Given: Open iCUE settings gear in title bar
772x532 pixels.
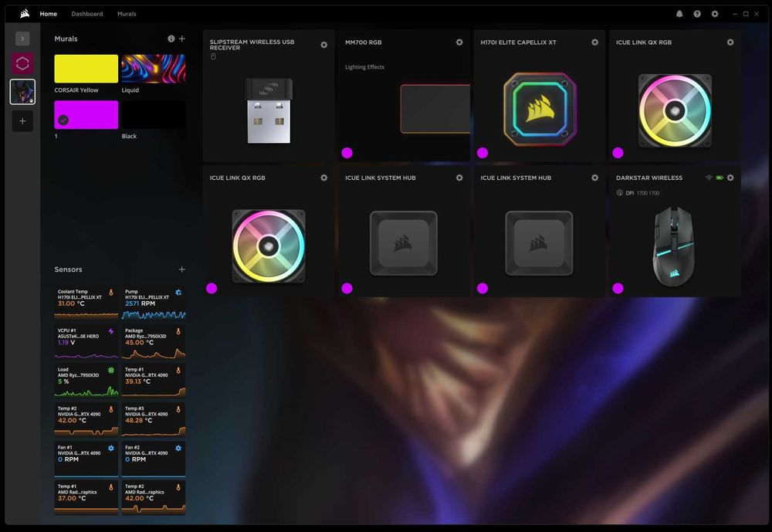Looking at the screenshot, I should tap(715, 14).
